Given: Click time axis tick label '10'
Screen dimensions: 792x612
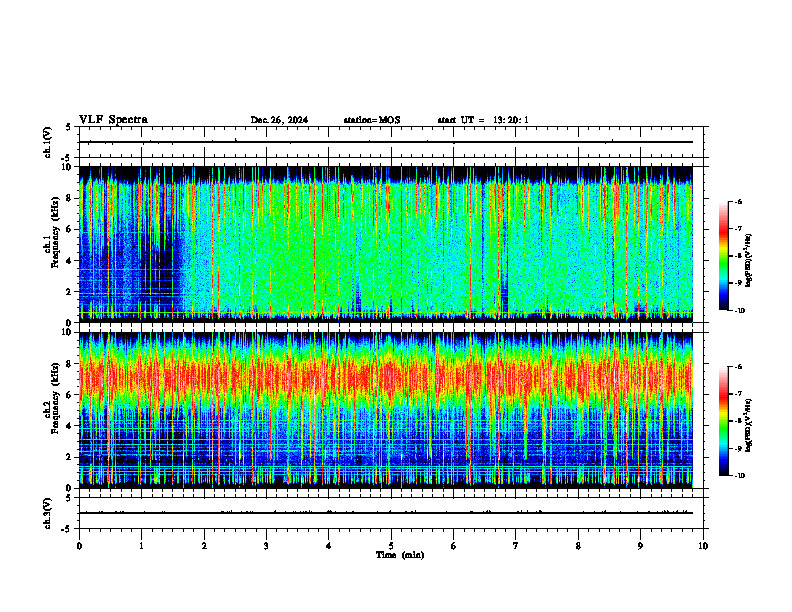Looking at the screenshot, I should pyautogui.click(x=703, y=546).
